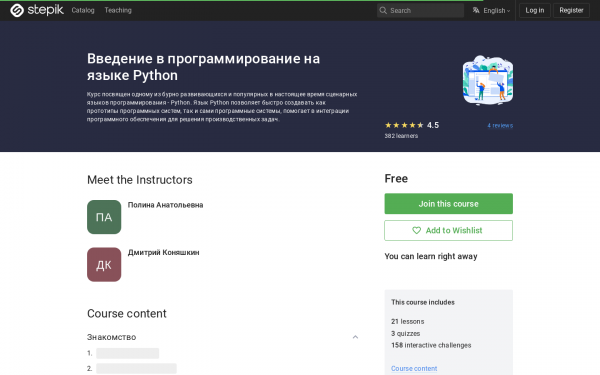Click the Log in button
Screen dimensions: 600x375
click(535, 10)
